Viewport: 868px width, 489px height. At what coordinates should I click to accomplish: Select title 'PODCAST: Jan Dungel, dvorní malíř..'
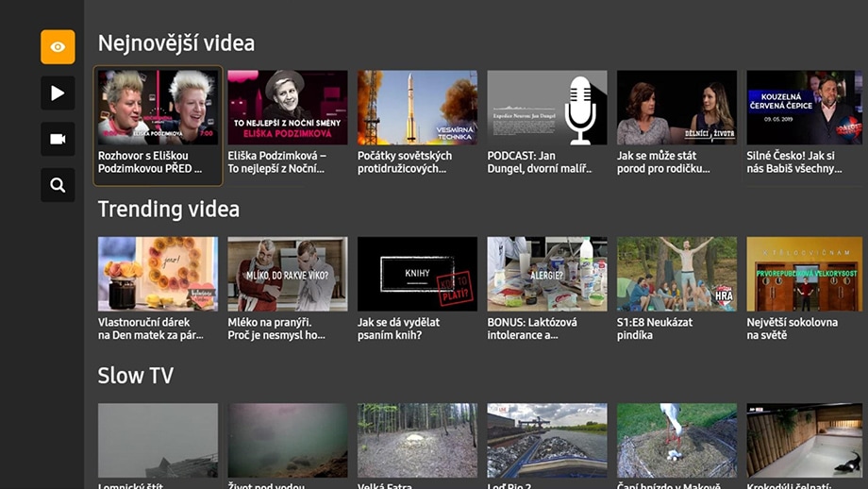coord(539,162)
